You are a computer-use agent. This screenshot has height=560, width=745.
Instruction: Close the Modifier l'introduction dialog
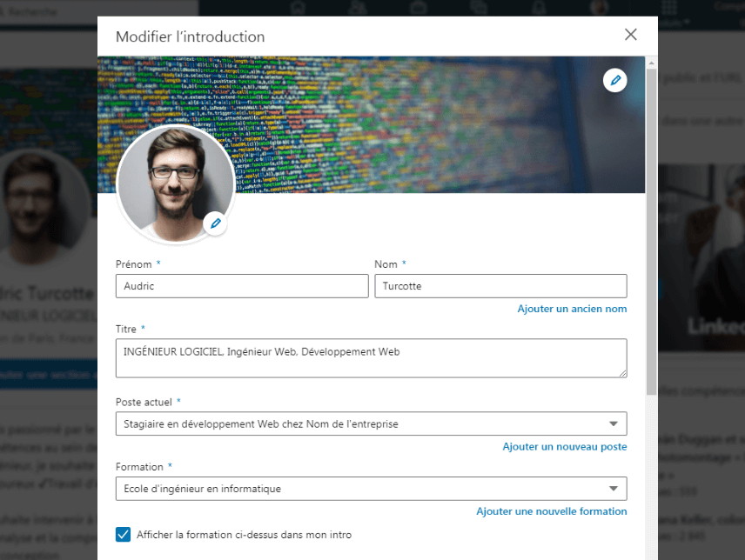630,35
